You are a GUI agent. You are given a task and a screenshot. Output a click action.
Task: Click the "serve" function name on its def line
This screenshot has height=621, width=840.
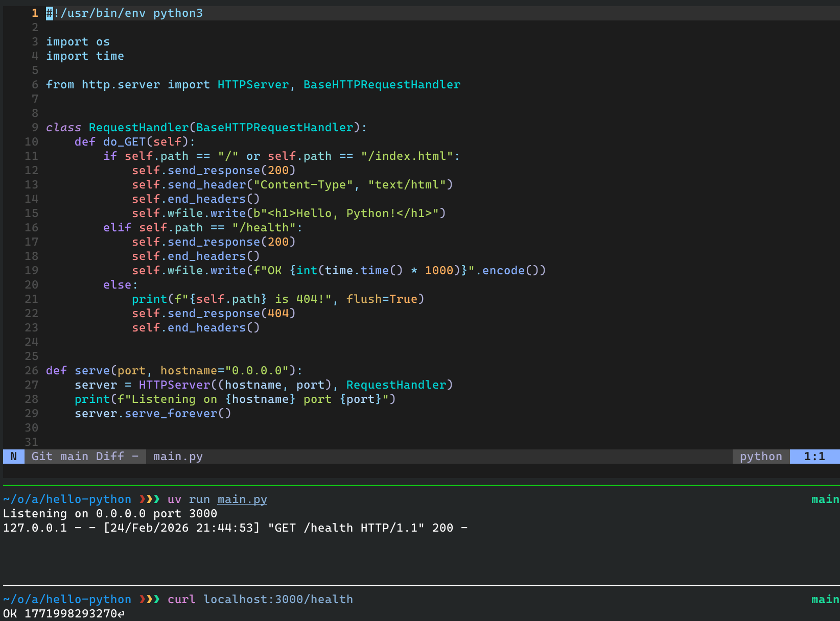click(x=92, y=371)
